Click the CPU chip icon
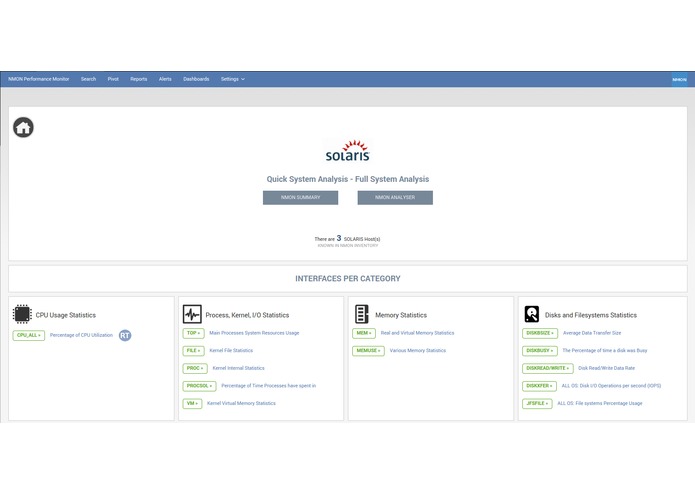This screenshot has width=695, height=494. click(22, 314)
